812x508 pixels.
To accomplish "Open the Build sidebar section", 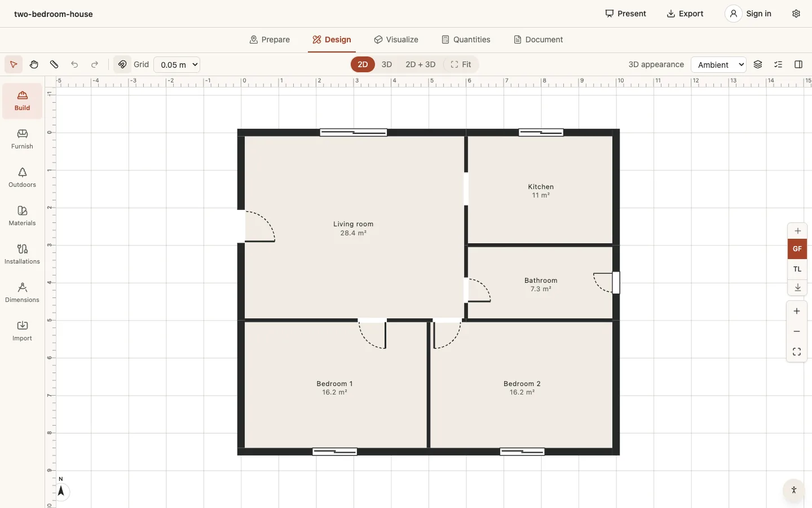I will [23, 101].
